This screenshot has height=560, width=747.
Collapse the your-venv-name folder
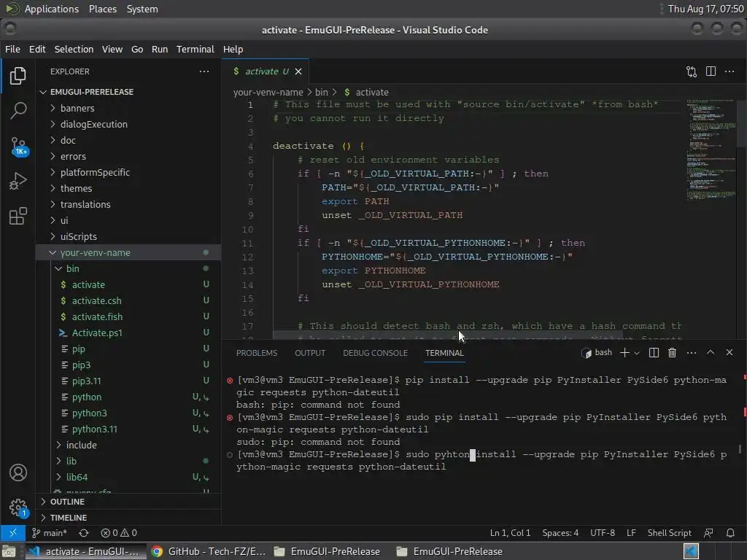tap(128, 252)
